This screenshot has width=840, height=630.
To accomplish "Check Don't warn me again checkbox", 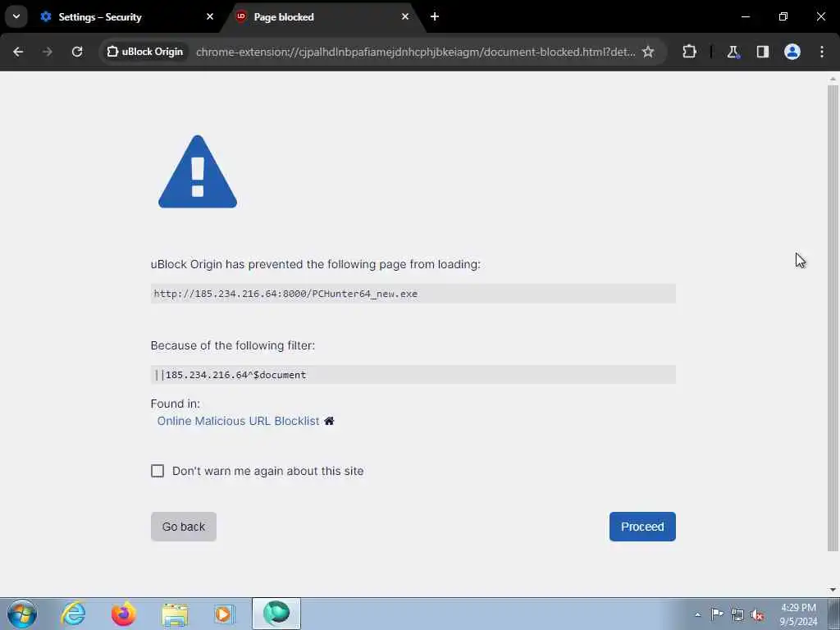I will point(157,471).
